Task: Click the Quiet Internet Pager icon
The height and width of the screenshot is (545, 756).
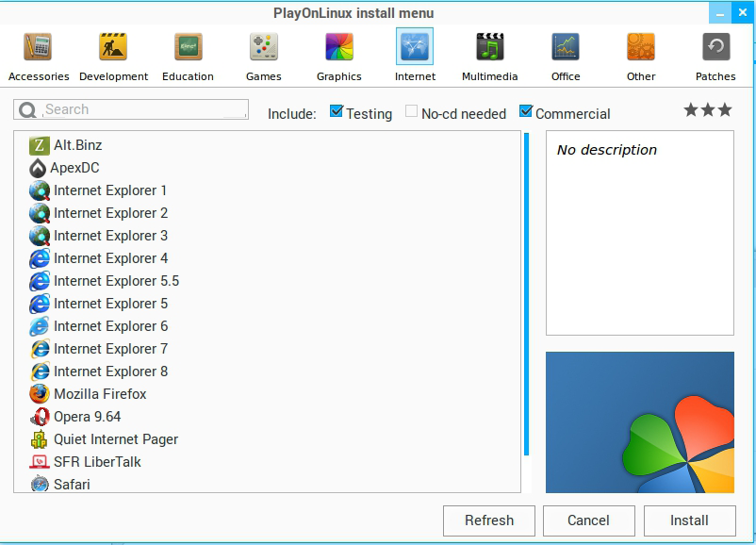Action: pyautogui.click(x=39, y=439)
